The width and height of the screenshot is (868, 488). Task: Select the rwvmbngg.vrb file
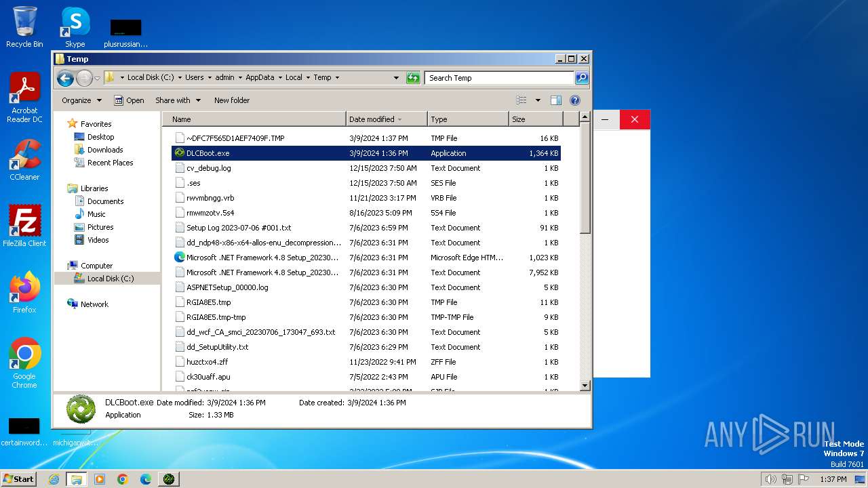(366, 198)
